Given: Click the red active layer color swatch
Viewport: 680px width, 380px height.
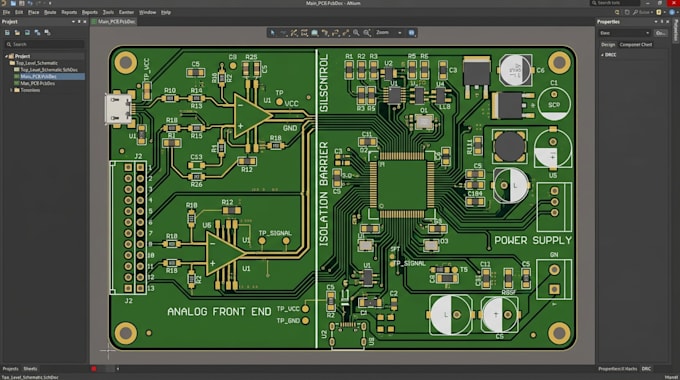Looking at the screenshot, I should coord(94,369).
